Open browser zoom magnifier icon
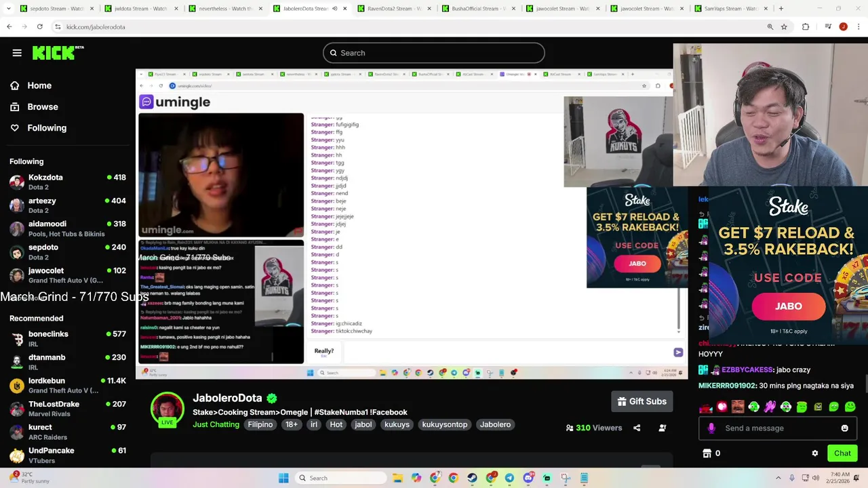Viewport: 868px width, 488px height. pyautogui.click(x=770, y=26)
